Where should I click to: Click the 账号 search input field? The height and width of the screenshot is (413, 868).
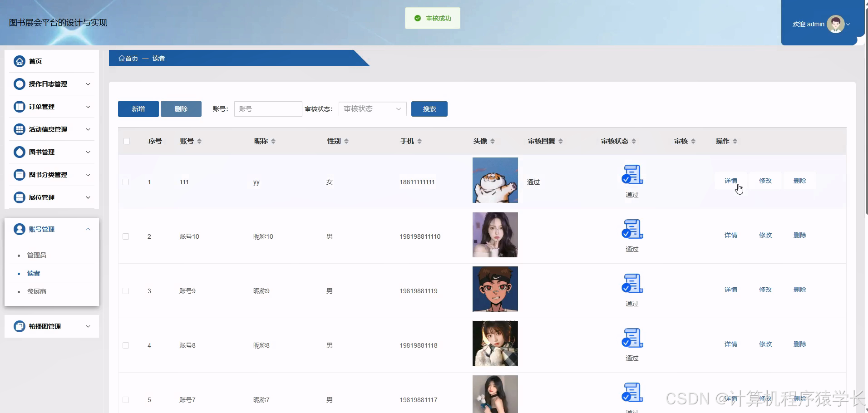tap(267, 108)
